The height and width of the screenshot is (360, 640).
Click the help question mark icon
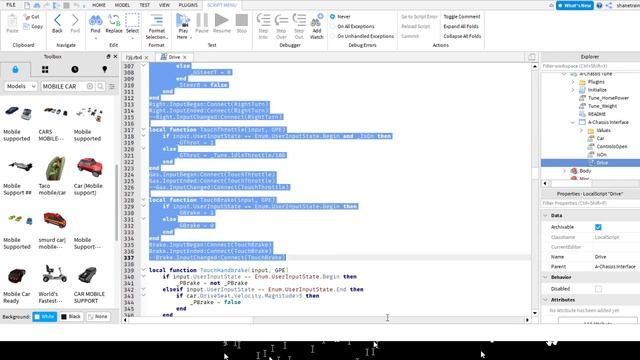[x=599, y=5]
